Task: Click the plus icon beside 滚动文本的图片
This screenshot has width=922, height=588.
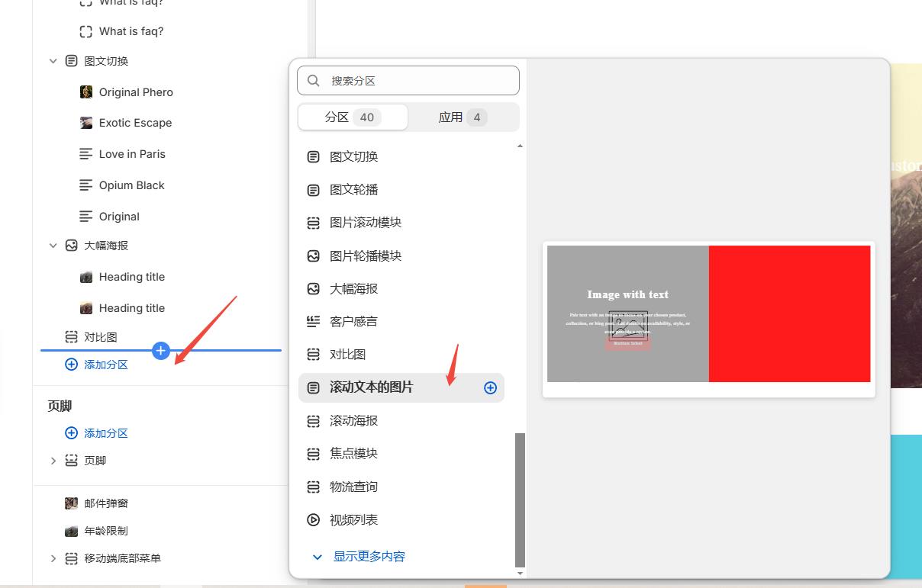Action: click(490, 388)
